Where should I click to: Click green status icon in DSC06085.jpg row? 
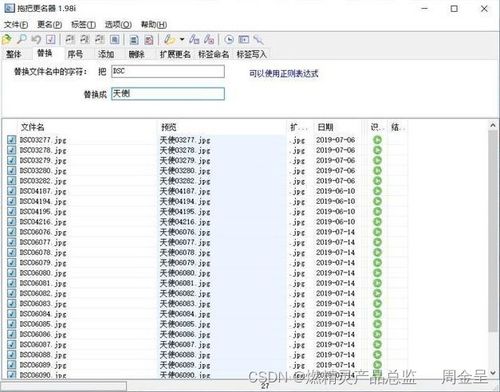[x=377, y=324]
